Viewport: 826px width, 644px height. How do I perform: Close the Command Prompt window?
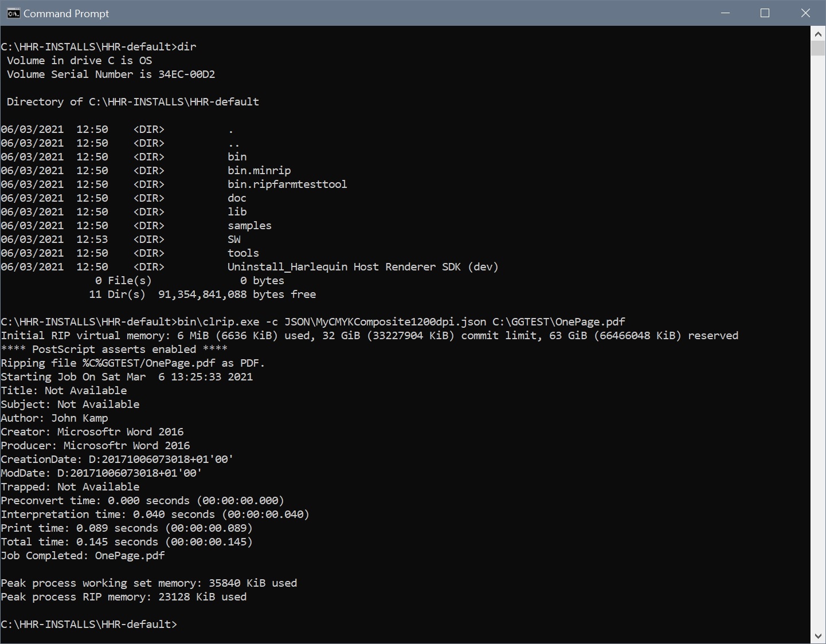[805, 13]
